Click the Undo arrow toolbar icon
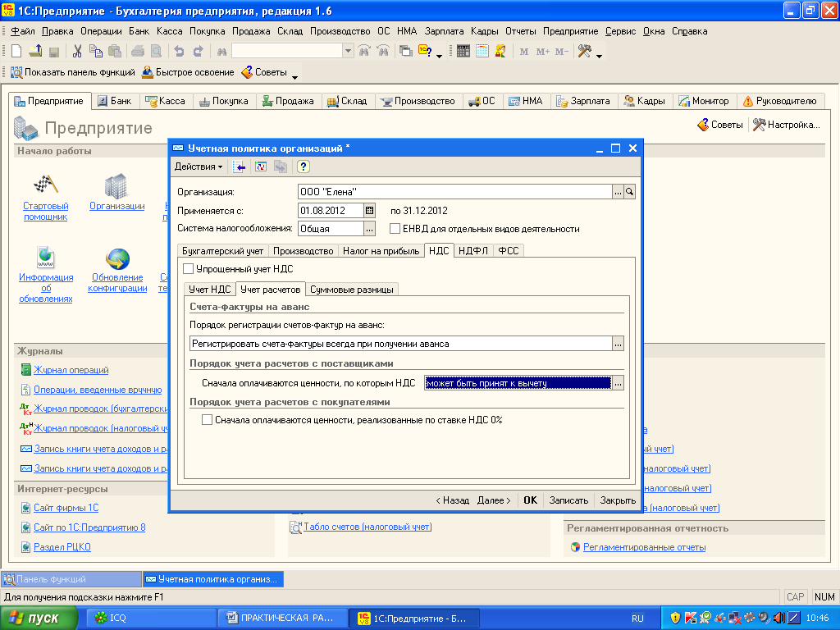This screenshot has height=630, width=840. click(179, 52)
